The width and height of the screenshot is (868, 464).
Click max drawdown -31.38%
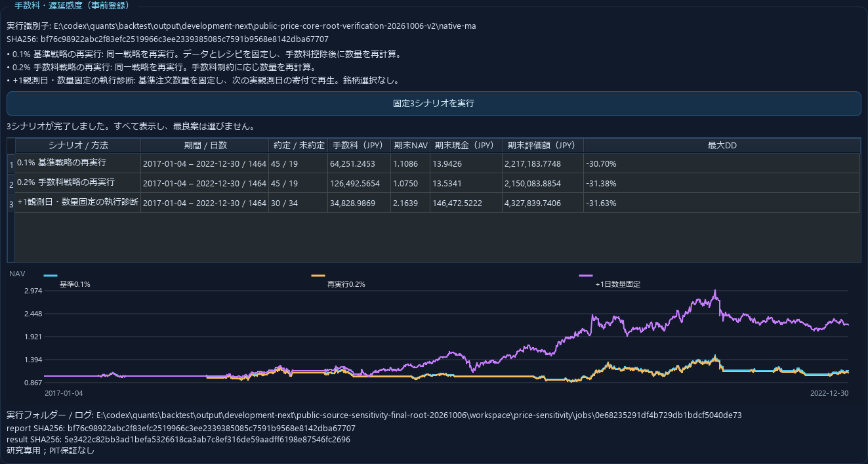click(722, 183)
